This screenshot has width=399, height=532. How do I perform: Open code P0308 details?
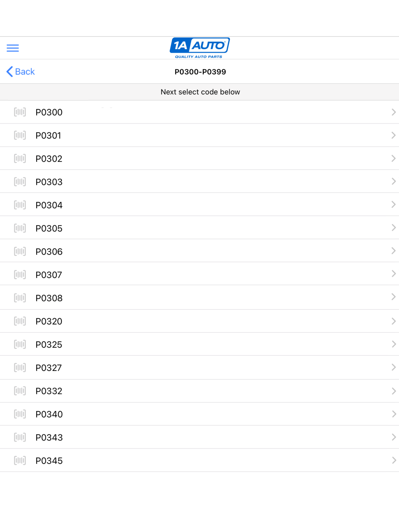[49, 298]
